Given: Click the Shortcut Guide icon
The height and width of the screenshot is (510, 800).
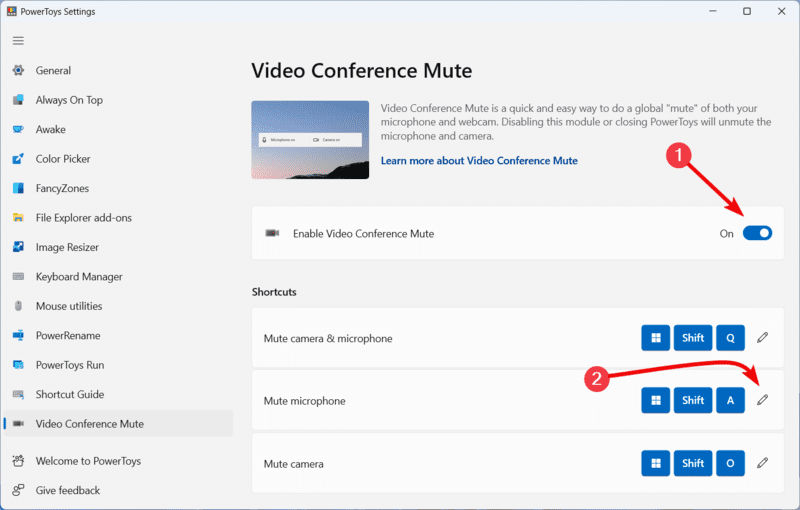Looking at the screenshot, I should (18, 394).
